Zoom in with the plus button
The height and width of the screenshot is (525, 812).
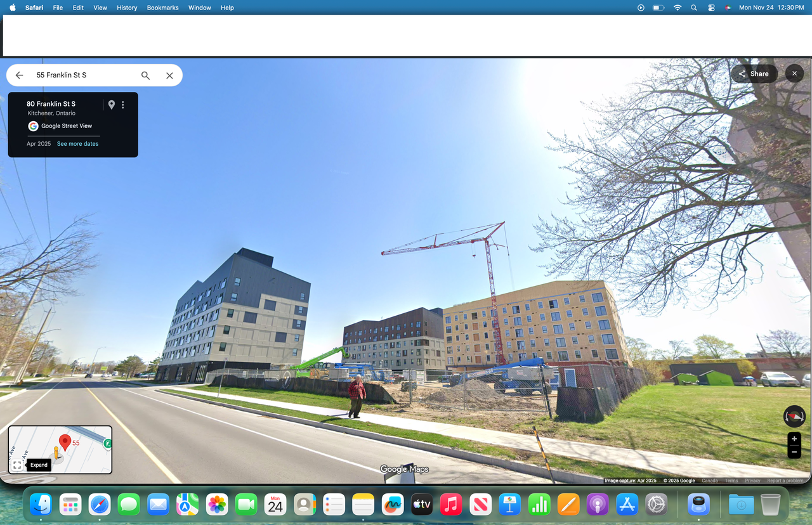[794, 439]
